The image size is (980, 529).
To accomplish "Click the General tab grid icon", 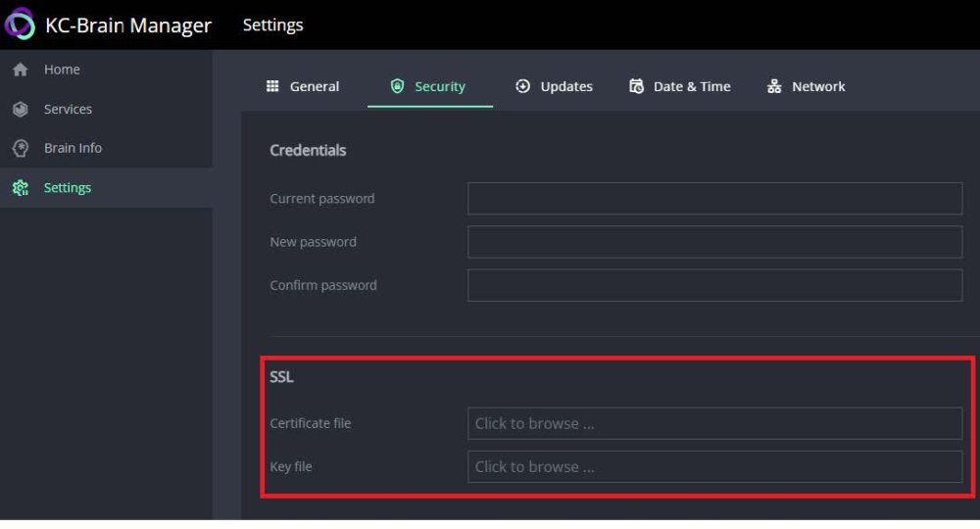I will pyautogui.click(x=272, y=86).
